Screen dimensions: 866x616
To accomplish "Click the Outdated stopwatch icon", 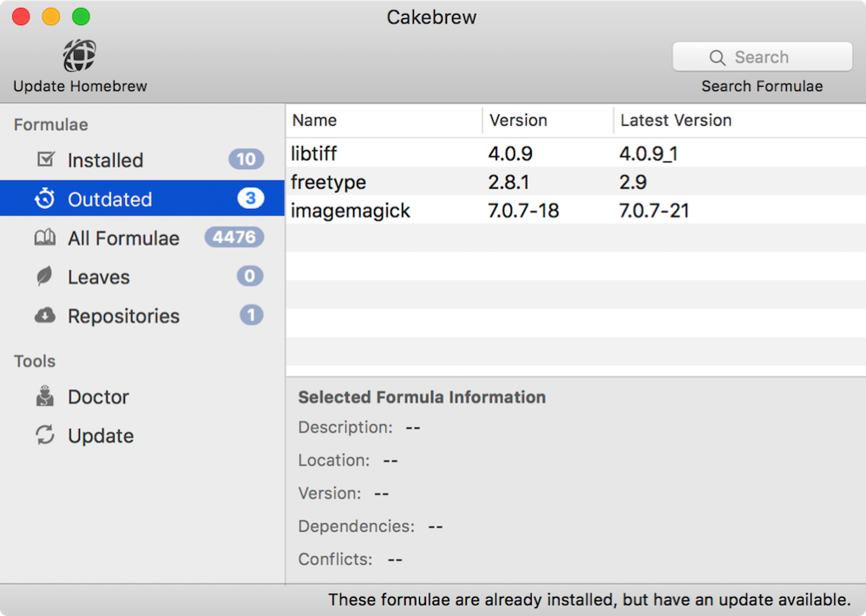I will (x=45, y=199).
